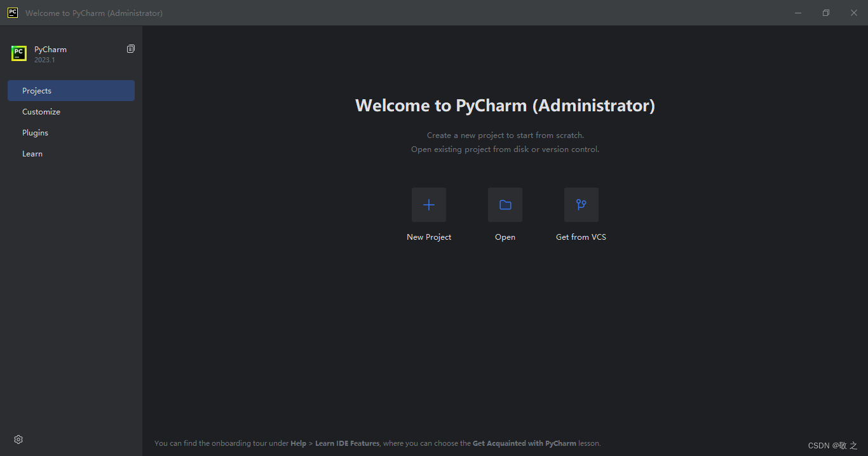Click the PyCharm icon in the title bar
The height and width of the screenshot is (456, 868).
(x=13, y=13)
